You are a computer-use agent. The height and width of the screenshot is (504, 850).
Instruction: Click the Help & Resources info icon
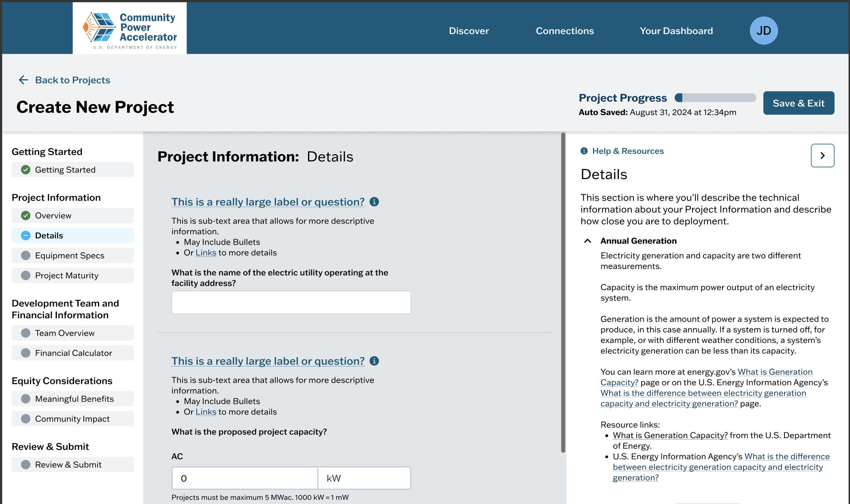(x=584, y=151)
